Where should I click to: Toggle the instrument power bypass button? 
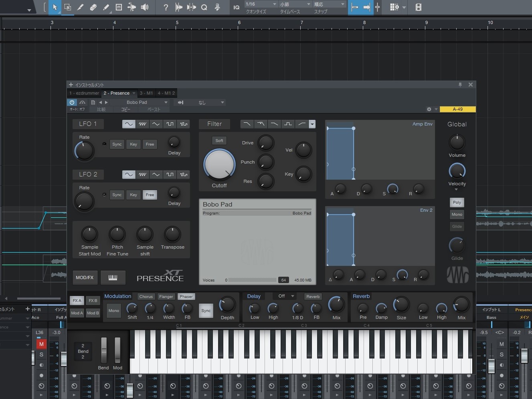(72, 102)
